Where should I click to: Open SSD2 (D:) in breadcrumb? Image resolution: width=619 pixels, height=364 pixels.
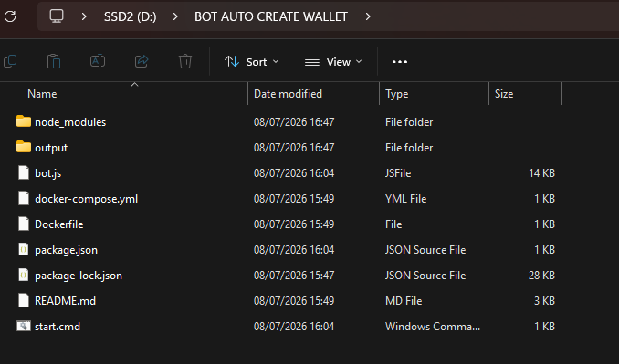130,16
